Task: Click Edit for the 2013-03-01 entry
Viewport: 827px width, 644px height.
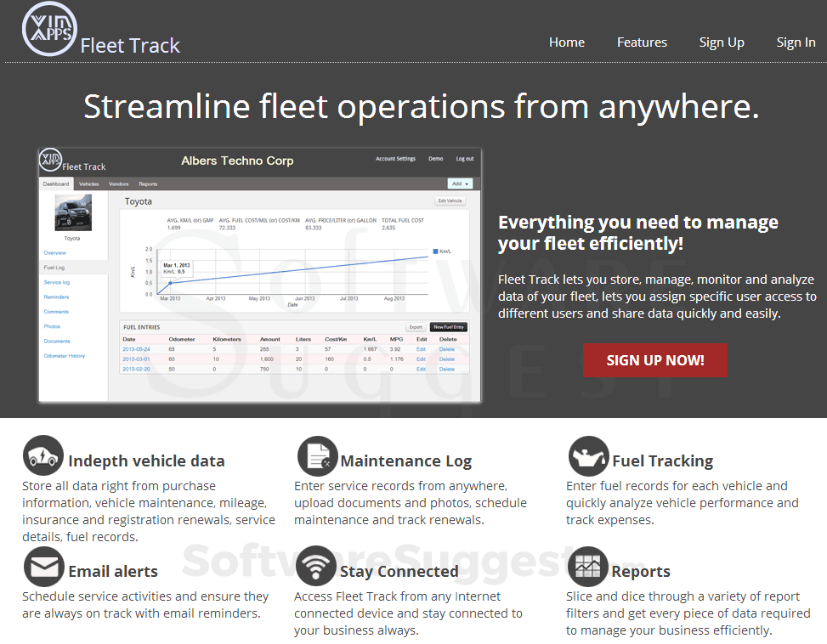Action: [x=421, y=359]
